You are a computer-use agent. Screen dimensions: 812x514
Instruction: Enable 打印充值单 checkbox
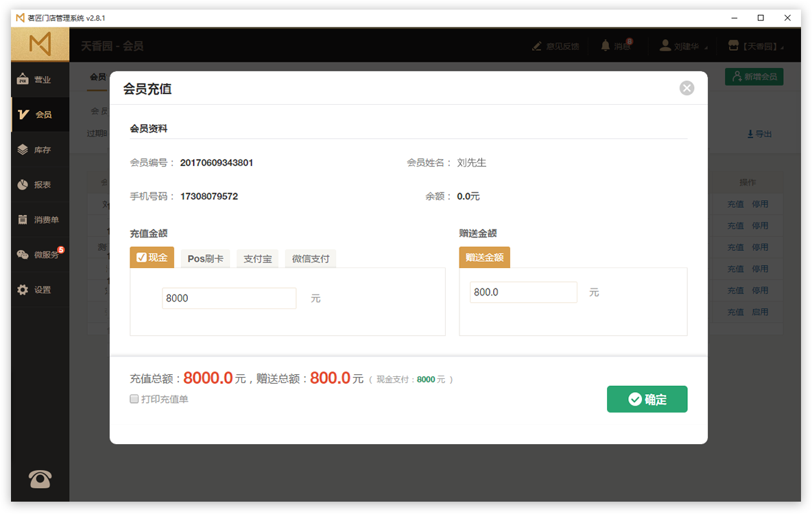[134, 399]
